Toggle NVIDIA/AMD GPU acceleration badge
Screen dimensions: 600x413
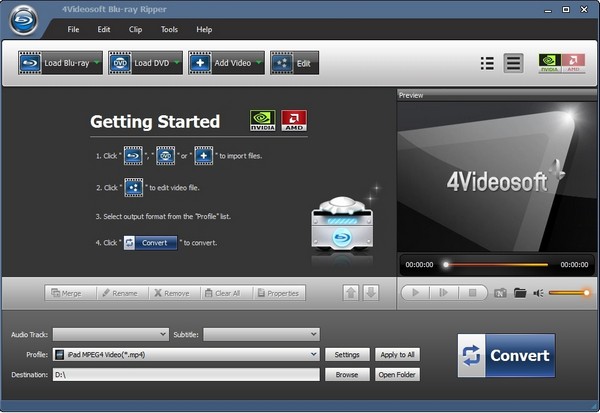pyautogui.click(x=561, y=63)
